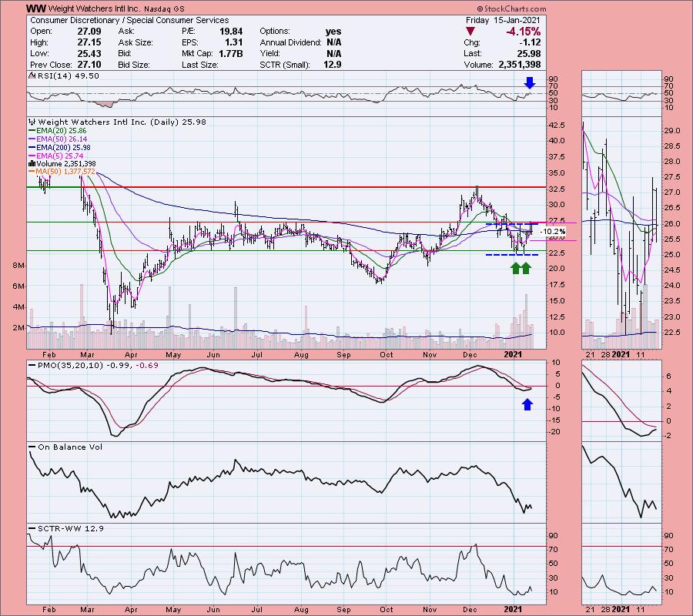
Task: Click the 42.5 price axis label
Action: pos(557,126)
